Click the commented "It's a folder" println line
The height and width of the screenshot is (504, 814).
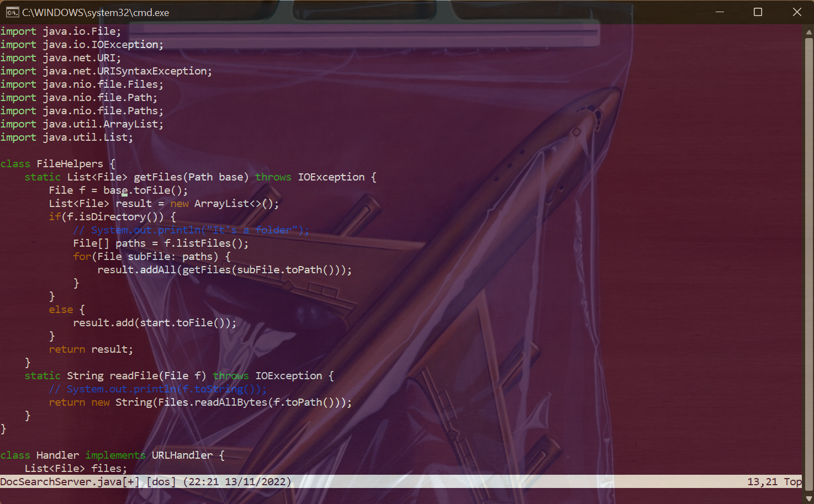pos(191,230)
